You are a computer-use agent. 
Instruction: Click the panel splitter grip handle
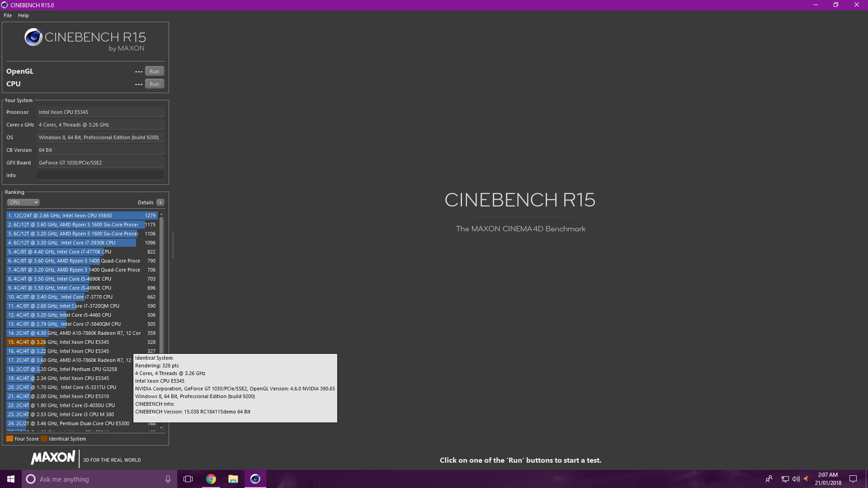173,244
